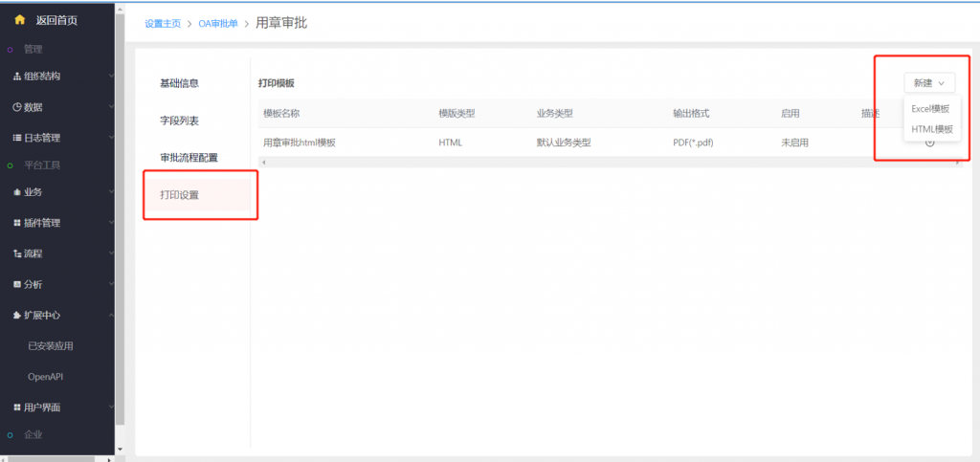
Task: Choose HTML模板 from the dropdown menu
Action: (931, 129)
